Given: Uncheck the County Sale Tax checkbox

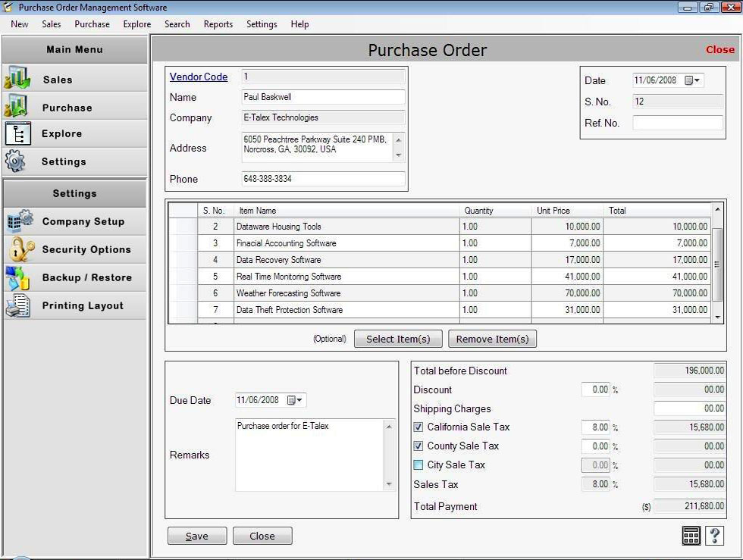Looking at the screenshot, I should (418, 446).
